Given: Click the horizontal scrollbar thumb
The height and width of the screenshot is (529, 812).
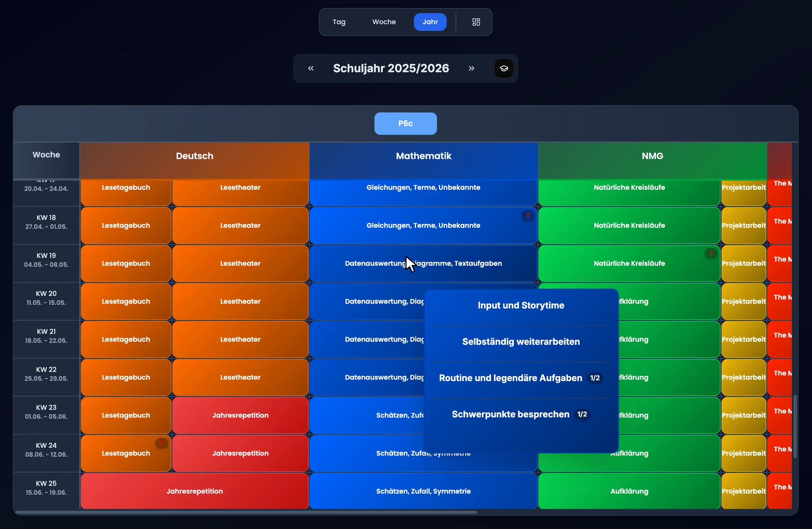Looking at the screenshot, I should coord(246,512).
